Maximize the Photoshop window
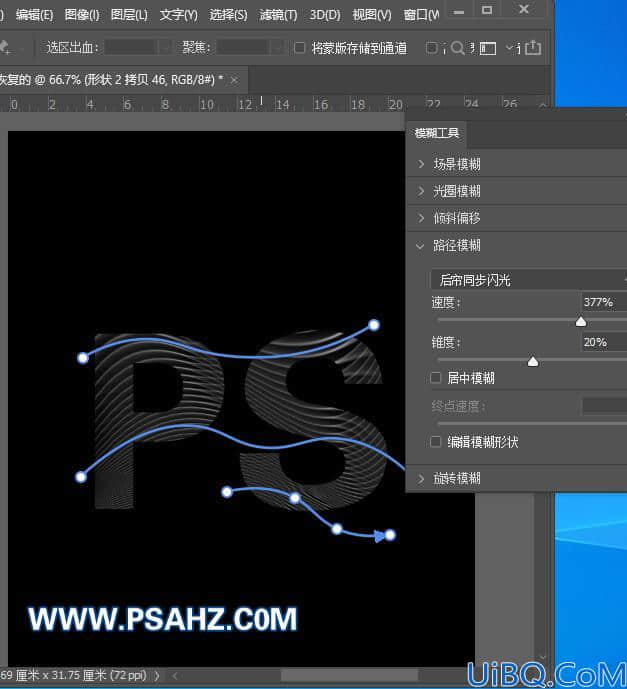 click(x=487, y=10)
